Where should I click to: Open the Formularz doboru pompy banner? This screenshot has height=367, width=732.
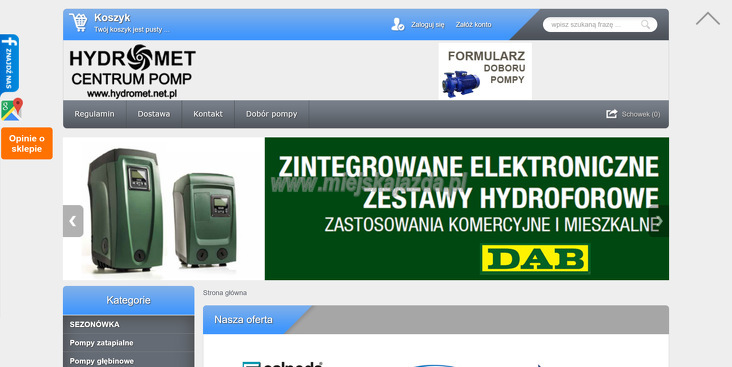tap(485, 71)
